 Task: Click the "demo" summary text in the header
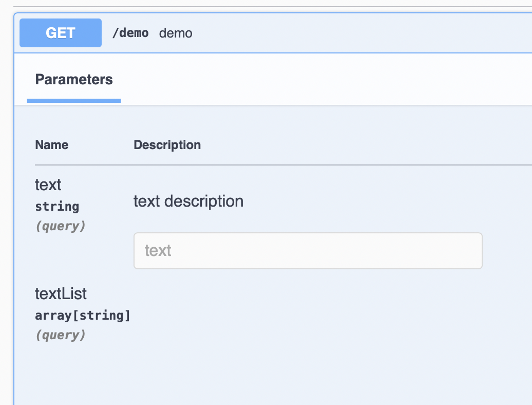(x=176, y=33)
